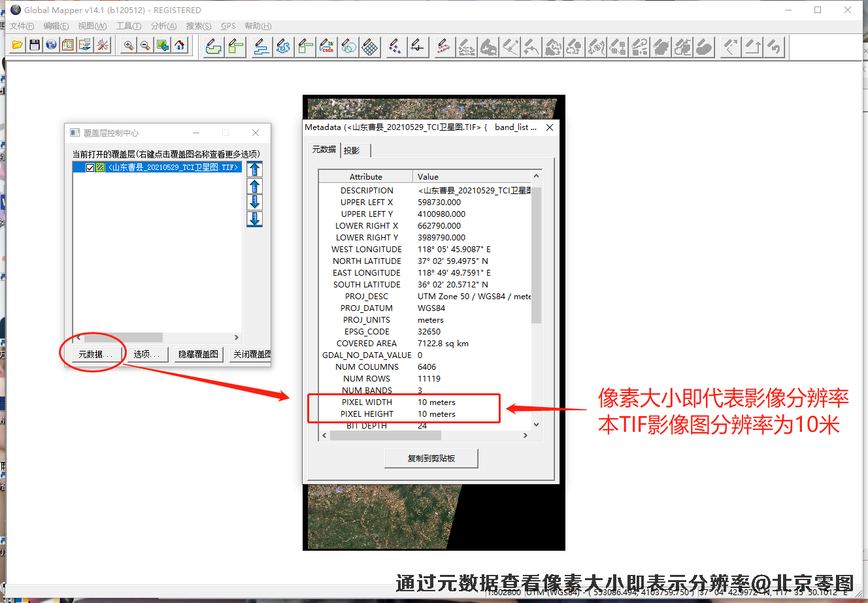Viewport: 868px width, 603px height.
Task: Click the house icon for full view
Action: point(180,45)
